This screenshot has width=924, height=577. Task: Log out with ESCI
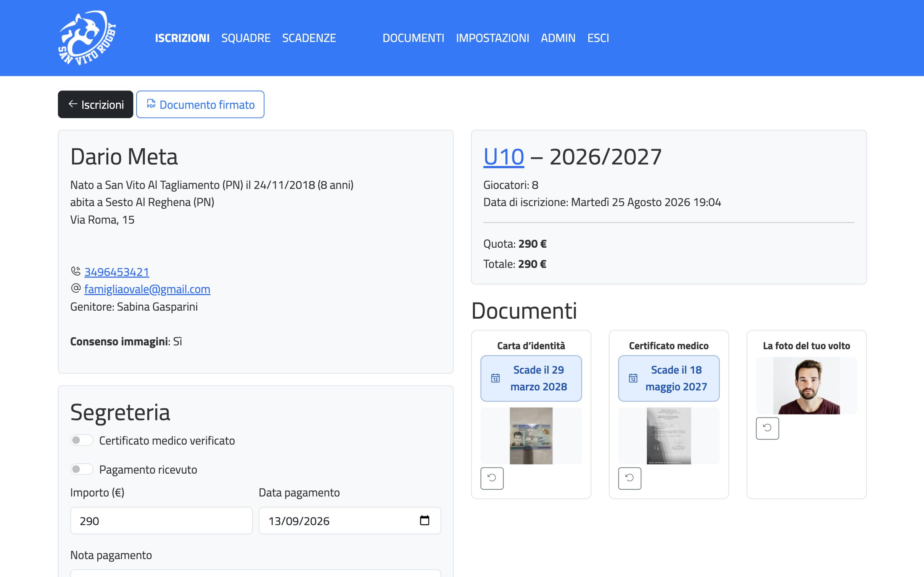click(598, 38)
